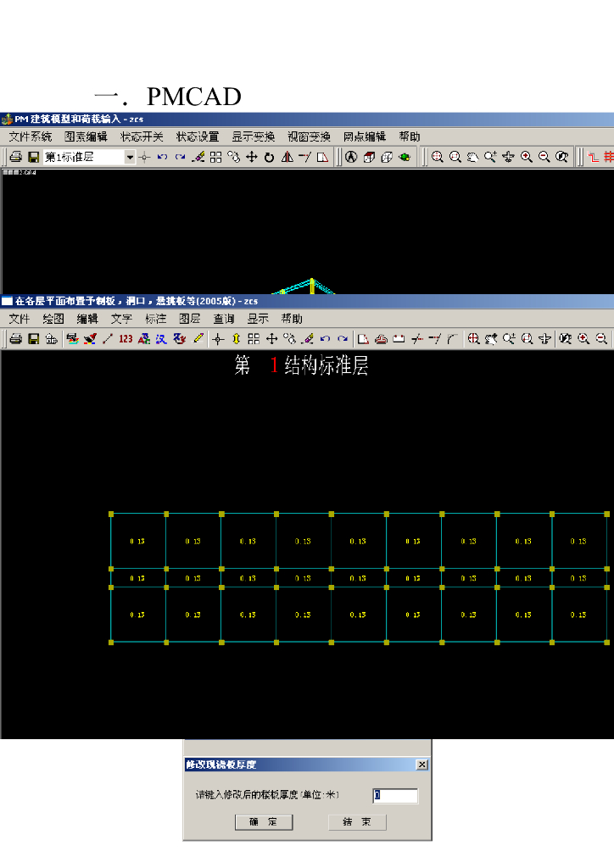The height and width of the screenshot is (868, 614).
Task: Click the green render icon in PM toolbar
Action: point(405,157)
